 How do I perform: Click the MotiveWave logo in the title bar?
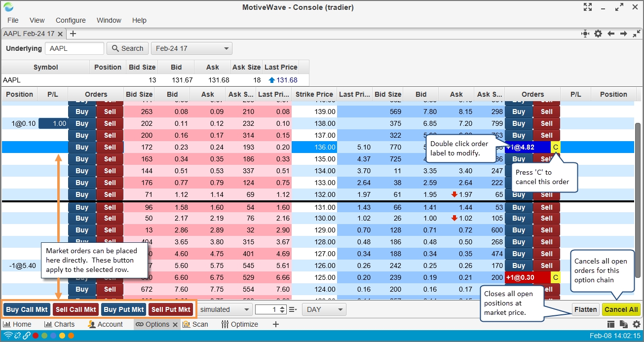click(8, 7)
